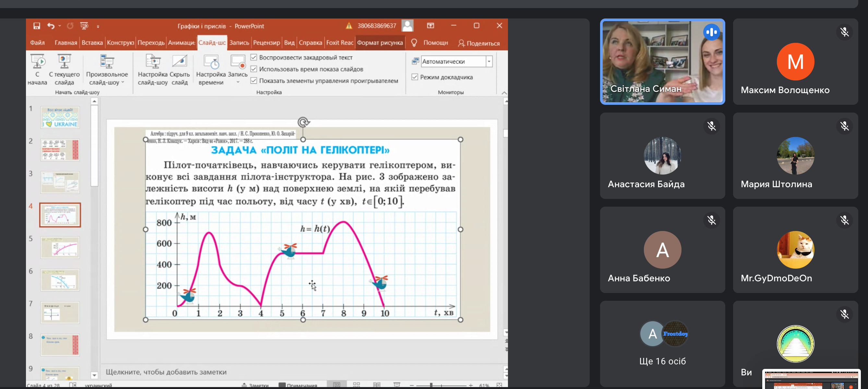The height and width of the screenshot is (389, 868).
Task: Switch to Slide Sorter view icon
Action: pos(356,385)
